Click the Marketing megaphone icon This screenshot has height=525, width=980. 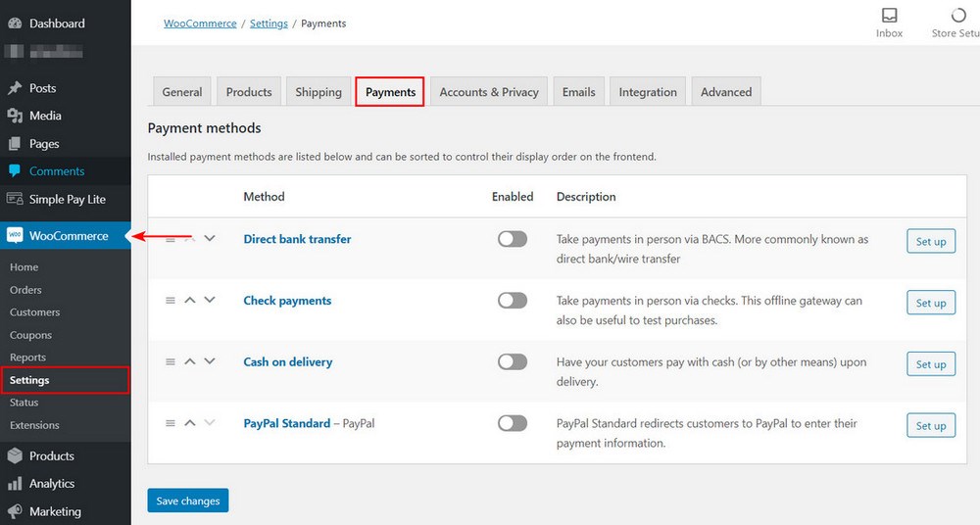15,511
